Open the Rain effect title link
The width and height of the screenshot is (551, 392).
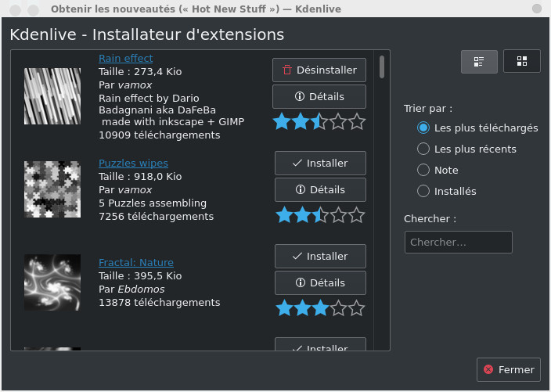126,59
